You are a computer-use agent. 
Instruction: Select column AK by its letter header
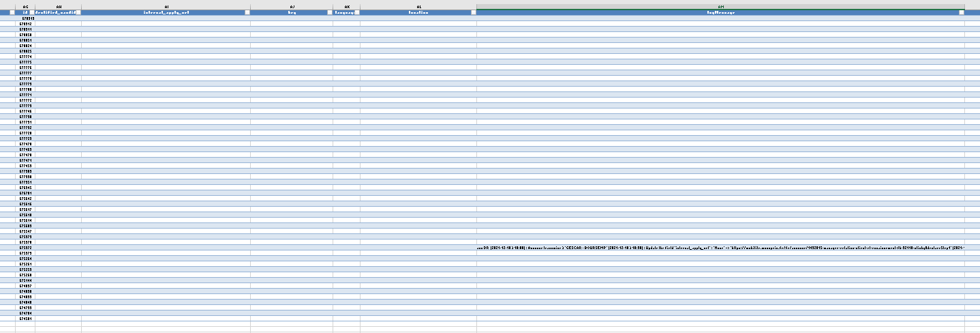(347, 6)
